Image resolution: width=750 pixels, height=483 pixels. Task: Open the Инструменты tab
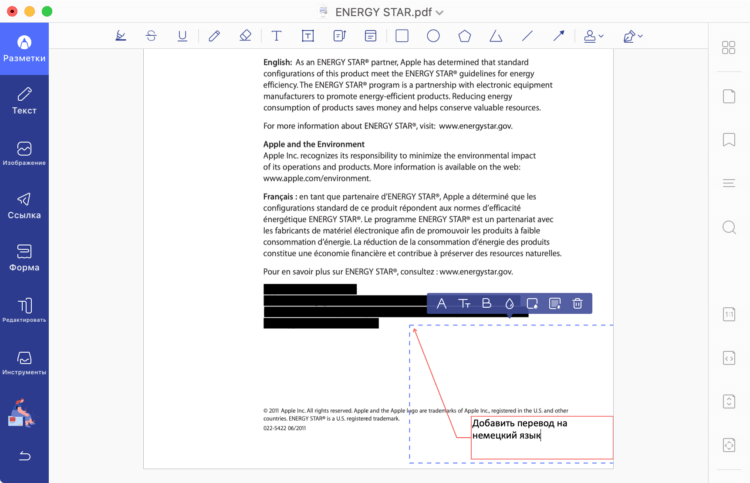tap(24, 363)
